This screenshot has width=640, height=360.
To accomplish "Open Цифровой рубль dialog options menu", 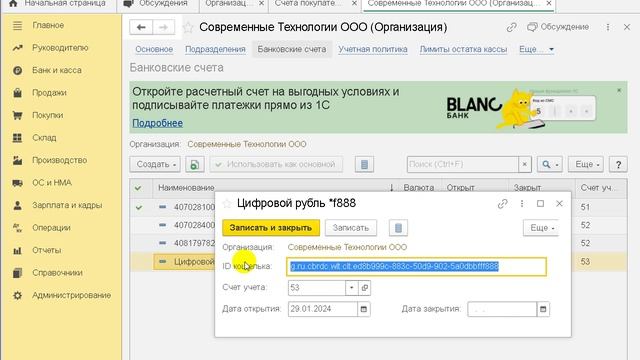I will (x=522, y=203).
